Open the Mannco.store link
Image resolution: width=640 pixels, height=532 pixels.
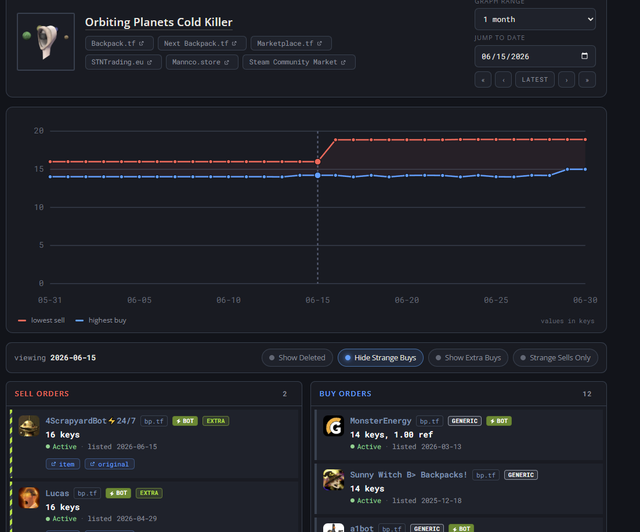(202, 62)
